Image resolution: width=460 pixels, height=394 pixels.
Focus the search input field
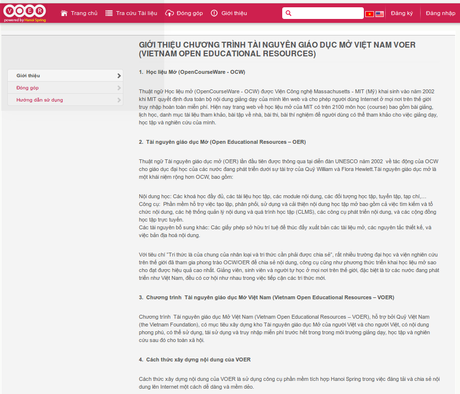(x=323, y=13)
